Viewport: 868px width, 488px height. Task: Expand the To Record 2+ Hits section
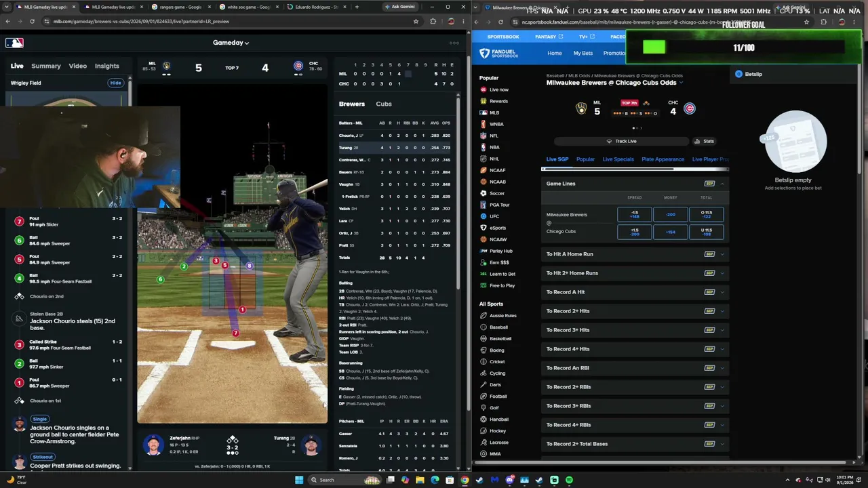click(x=635, y=311)
